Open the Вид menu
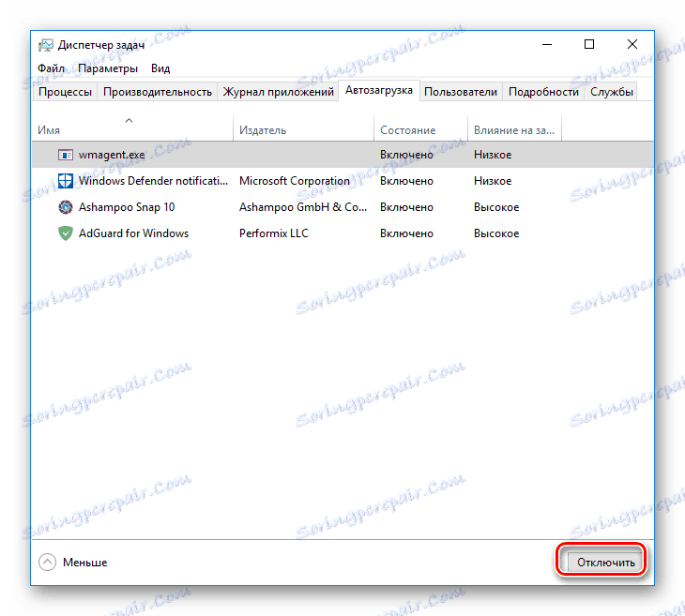Image resolution: width=685 pixels, height=616 pixels. 160,68
